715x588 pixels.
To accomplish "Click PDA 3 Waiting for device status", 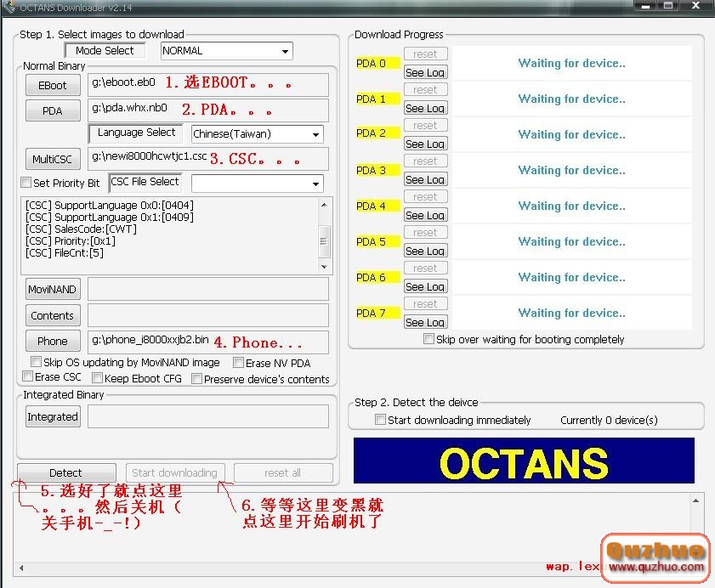I will tap(572, 170).
